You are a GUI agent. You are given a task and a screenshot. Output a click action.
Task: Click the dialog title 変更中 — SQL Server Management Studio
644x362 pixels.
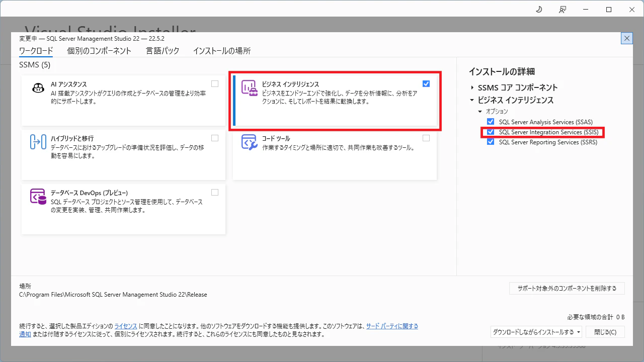(92, 39)
